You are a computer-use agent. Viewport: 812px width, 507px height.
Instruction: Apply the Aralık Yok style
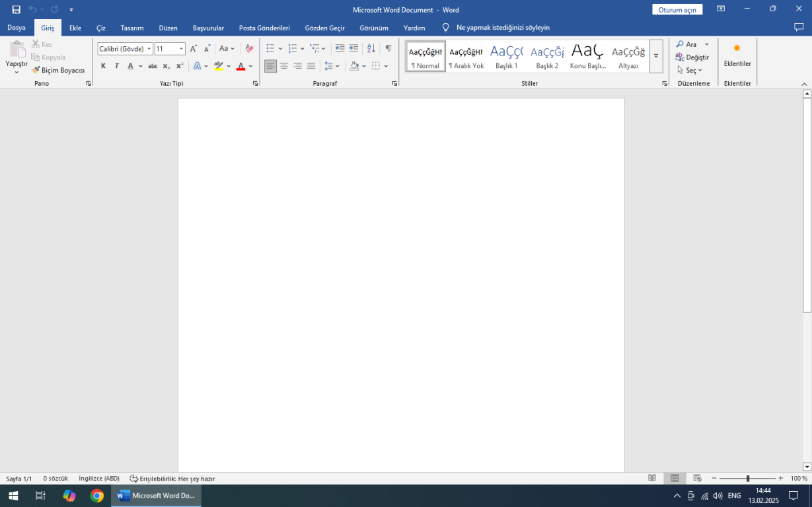(466, 56)
